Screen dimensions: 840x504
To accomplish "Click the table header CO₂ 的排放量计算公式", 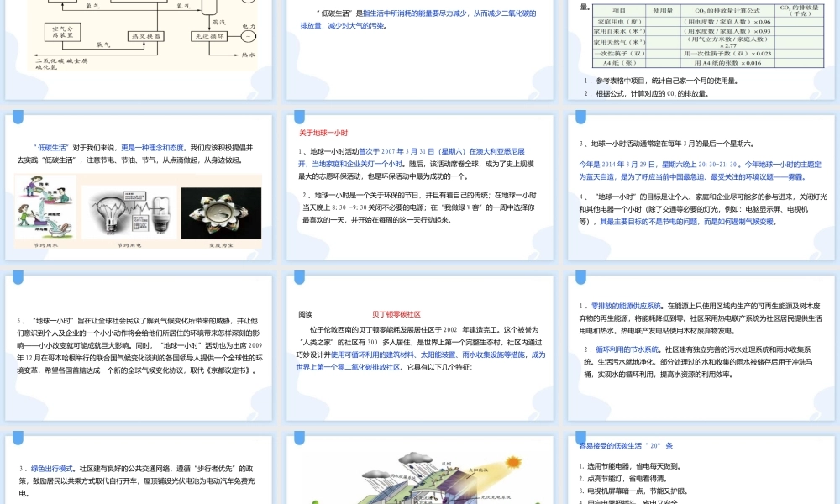I will coord(727,11).
